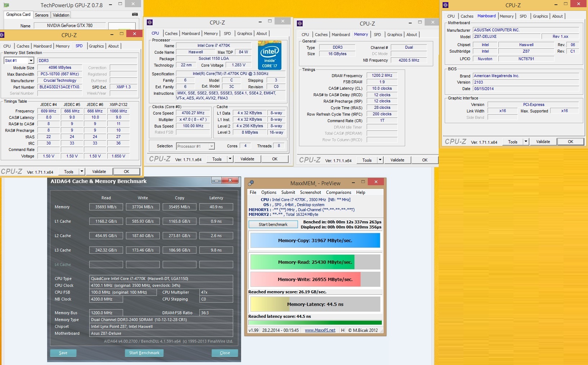
Task: Click the NB Frequency 4200.5 MHz value
Action: pyautogui.click(x=409, y=60)
